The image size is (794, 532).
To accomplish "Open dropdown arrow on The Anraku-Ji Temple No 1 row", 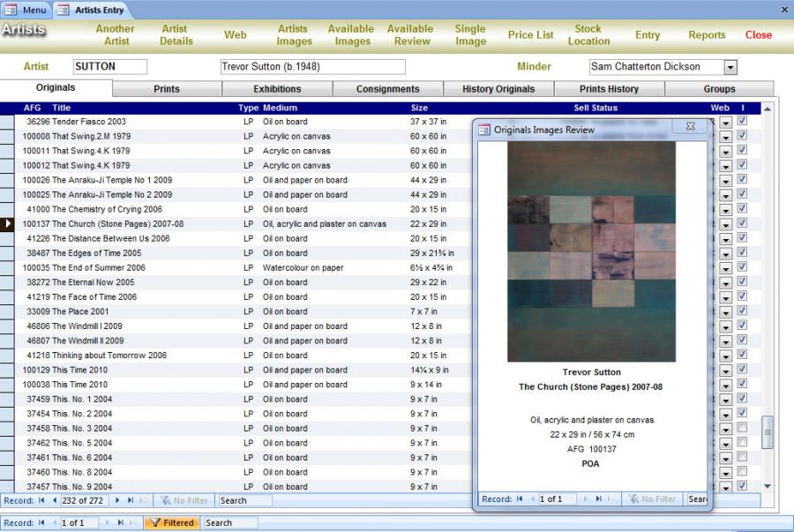I will point(726,181).
